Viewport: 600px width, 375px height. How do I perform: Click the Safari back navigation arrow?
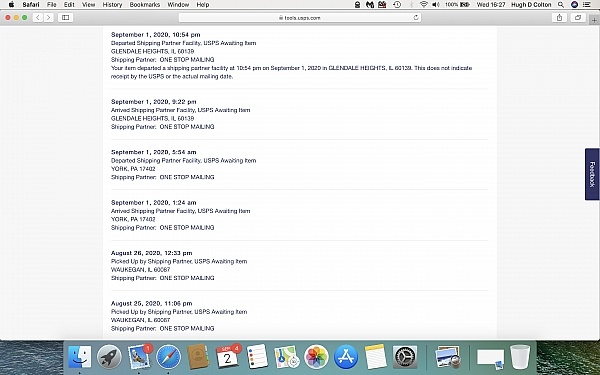tap(38, 18)
